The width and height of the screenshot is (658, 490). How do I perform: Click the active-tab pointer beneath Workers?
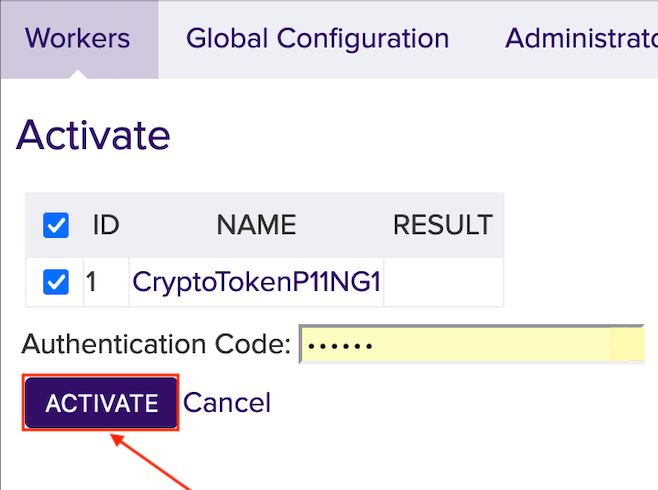(79, 74)
